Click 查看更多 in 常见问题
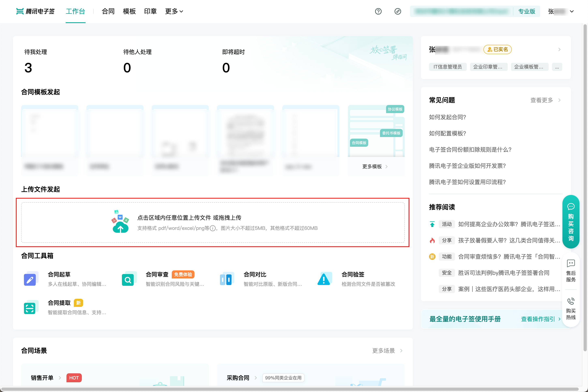 point(545,100)
